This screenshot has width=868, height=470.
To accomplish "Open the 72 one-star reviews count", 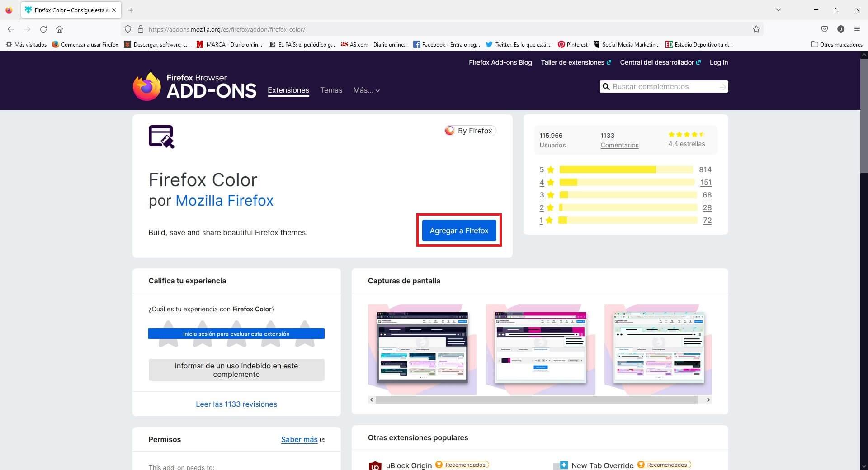I will click(x=707, y=220).
